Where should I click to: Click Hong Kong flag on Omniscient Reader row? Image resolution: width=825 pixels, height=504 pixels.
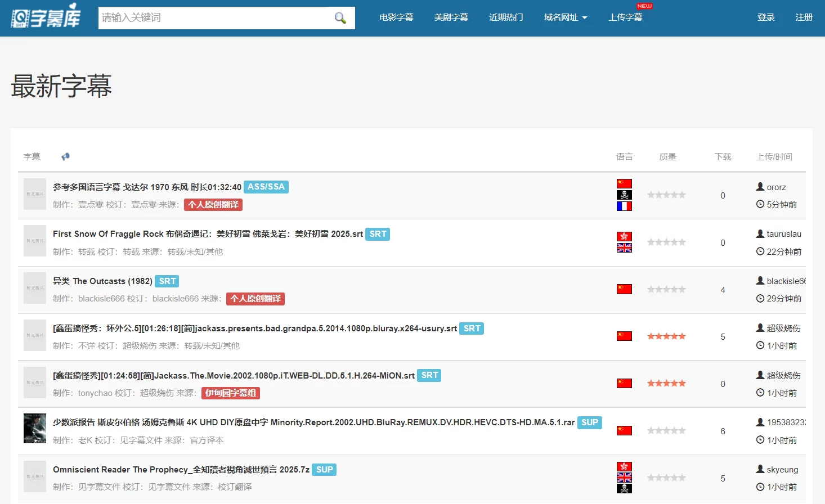click(x=624, y=466)
